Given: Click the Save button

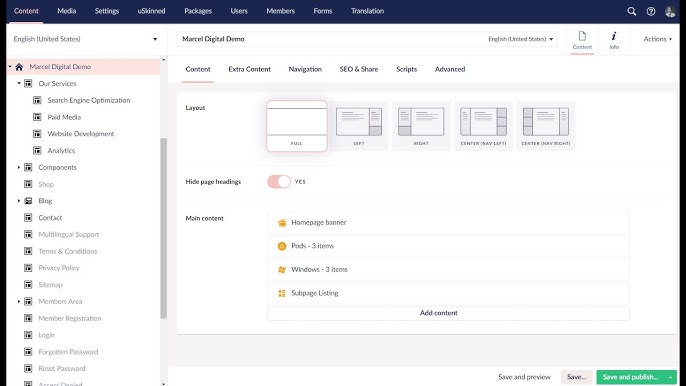Looking at the screenshot, I should [576, 377].
